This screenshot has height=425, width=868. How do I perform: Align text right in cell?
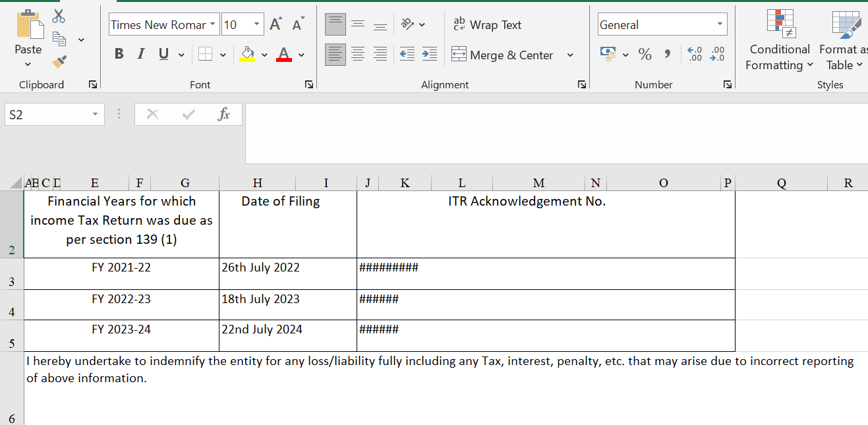380,55
